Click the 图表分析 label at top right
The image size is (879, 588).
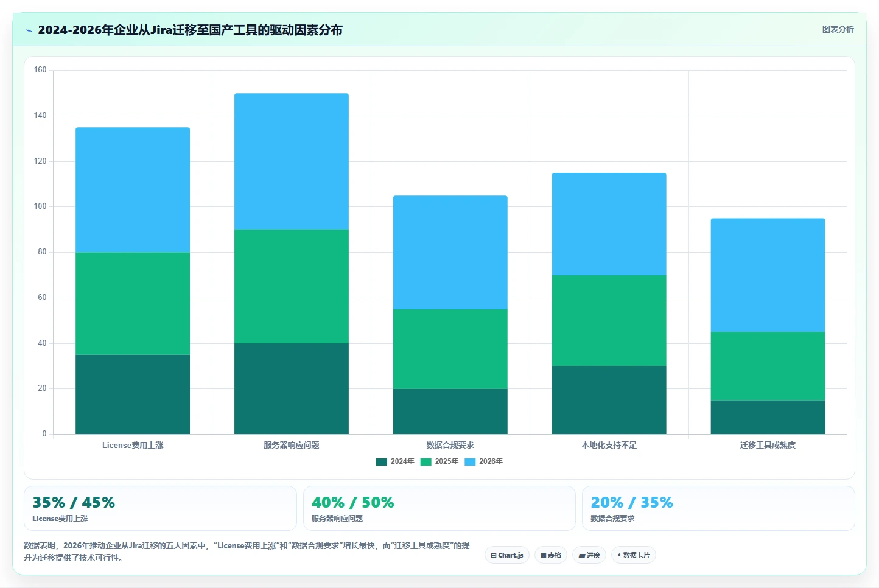coord(838,29)
